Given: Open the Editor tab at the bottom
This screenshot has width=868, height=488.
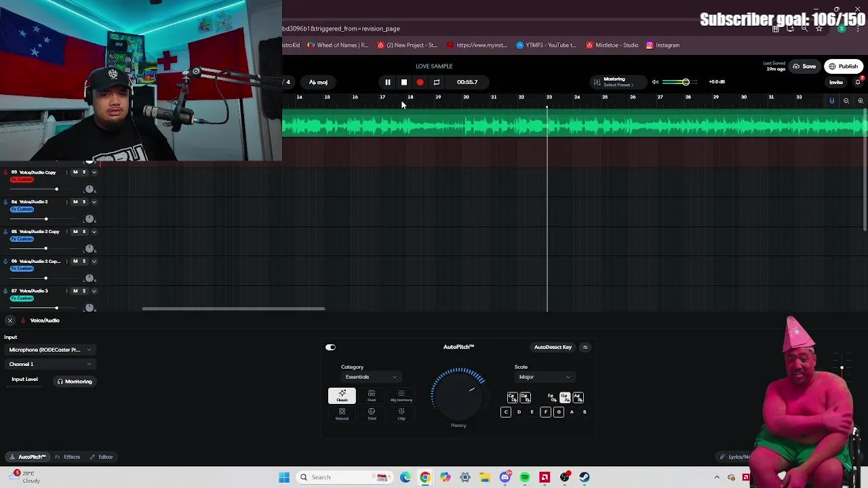Looking at the screenshot, I should coord(102,457).
